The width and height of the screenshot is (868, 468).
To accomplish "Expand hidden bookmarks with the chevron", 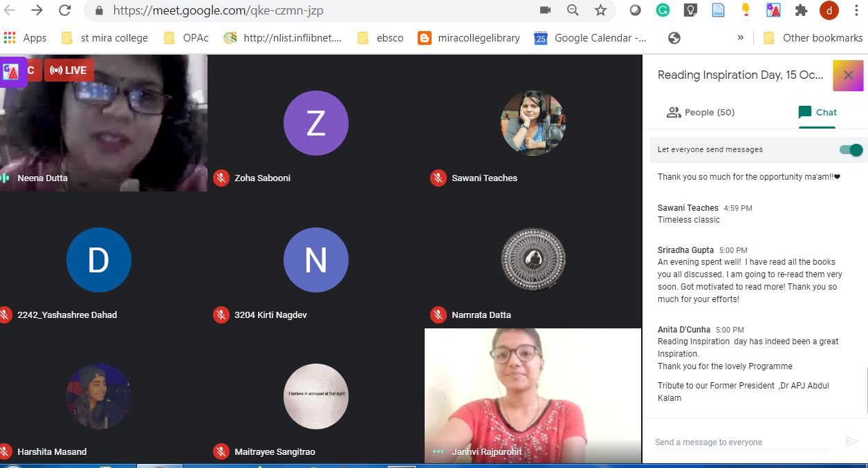I will point(741,38).
